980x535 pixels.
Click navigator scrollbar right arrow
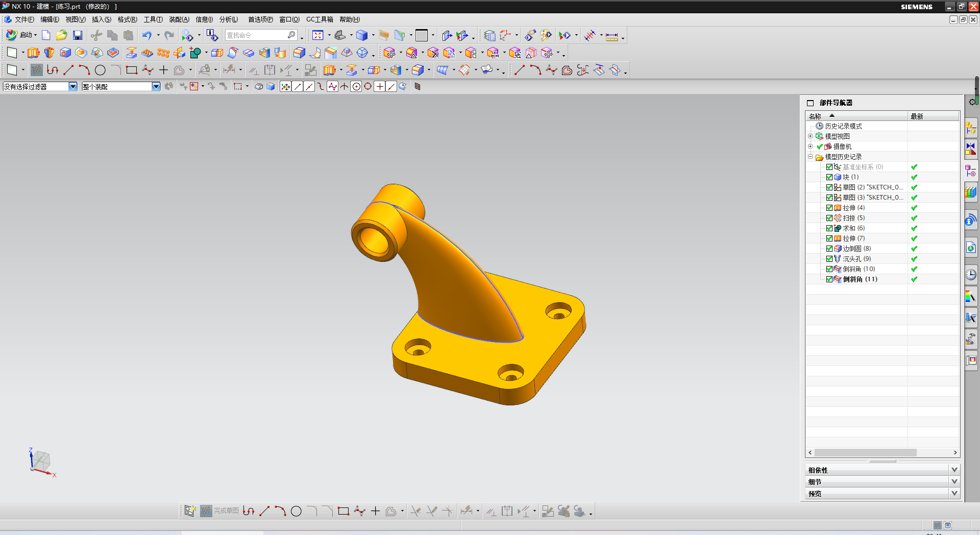click(x=955, y=453)
